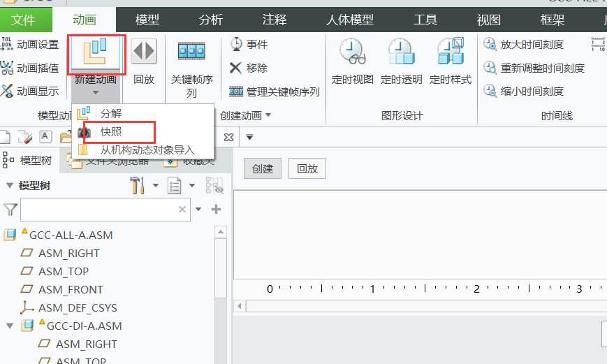Choose 从机构动态对象导入 menu entry
The width and height of the screenshot is (607, 364).
click(143, 150)
